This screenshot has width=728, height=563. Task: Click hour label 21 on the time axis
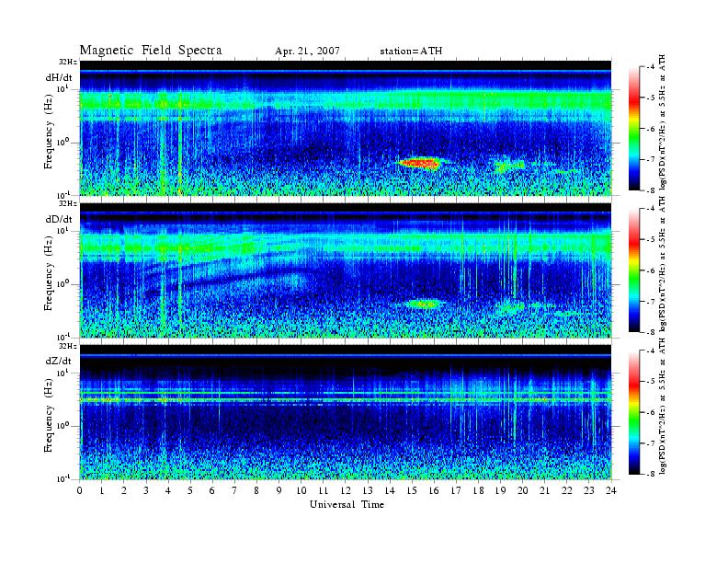(x=545, y=490)
